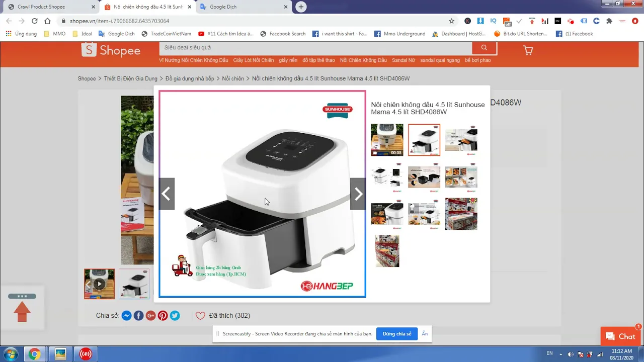644x362 pixels.
Task: Select fryer thumbnail next to video thumbnail
Action: (x=134, y=284)
